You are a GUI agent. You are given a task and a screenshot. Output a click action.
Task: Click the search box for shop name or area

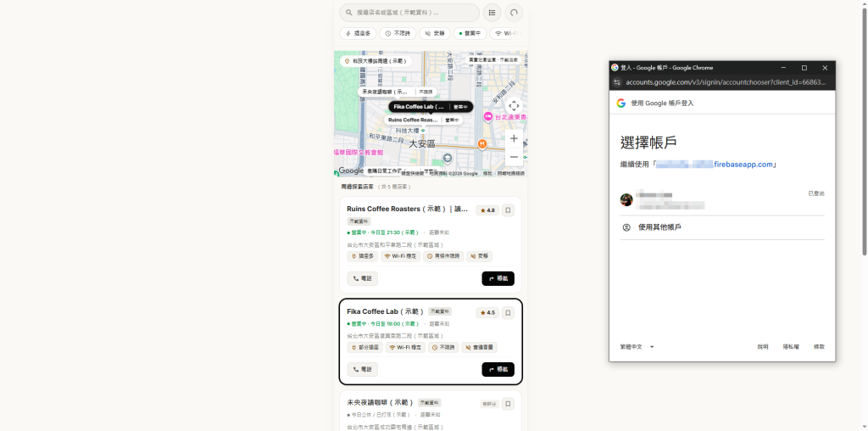coord(409,12)
